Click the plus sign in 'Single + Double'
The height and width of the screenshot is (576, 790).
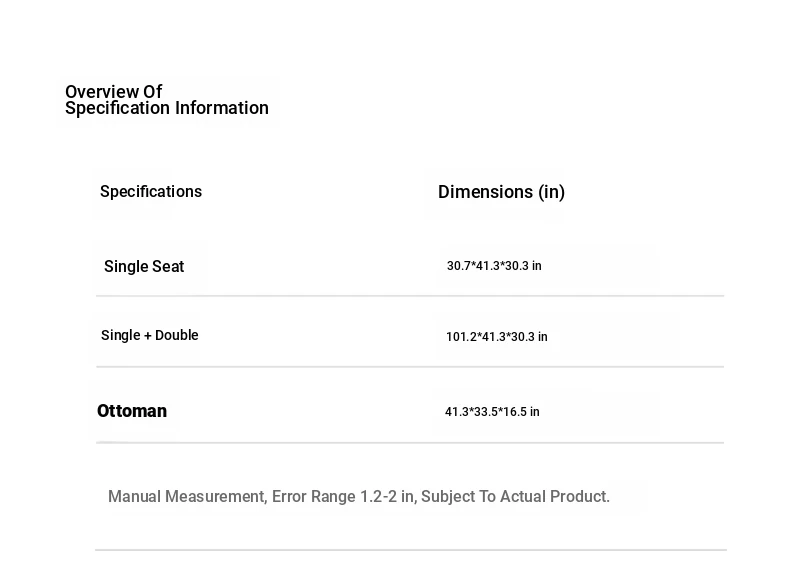click(148, 336)
